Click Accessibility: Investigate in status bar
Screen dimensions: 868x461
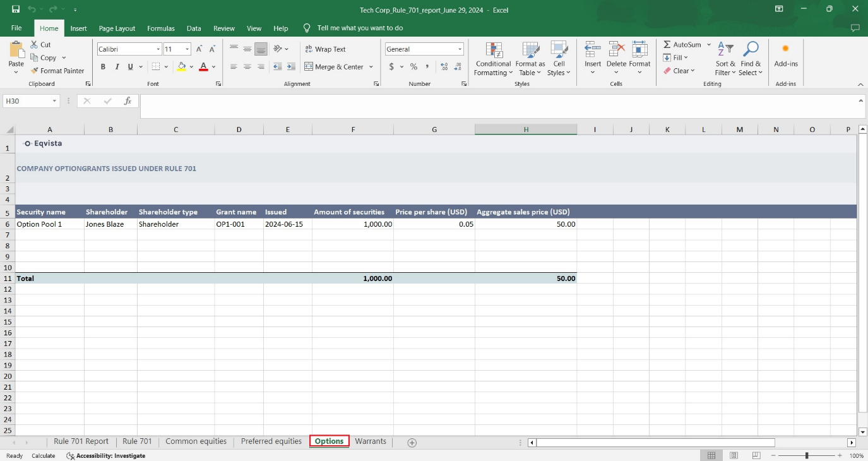click(106, 455)
